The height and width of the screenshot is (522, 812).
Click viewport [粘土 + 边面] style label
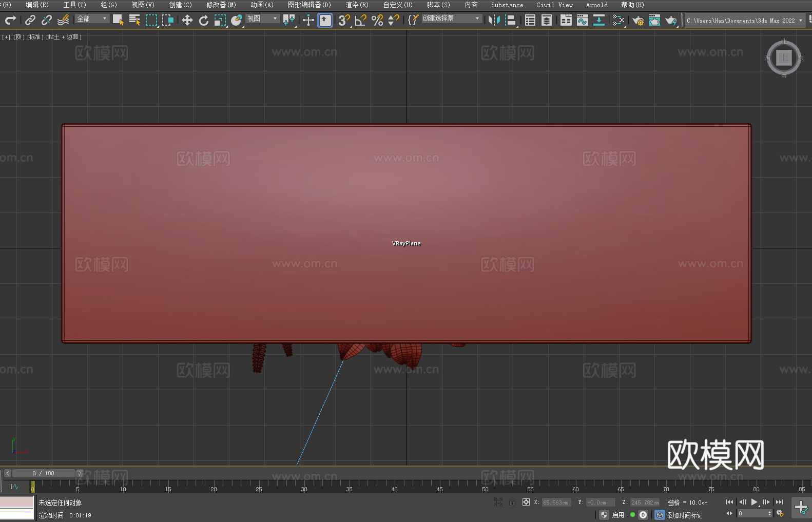[x=64, y=37]
